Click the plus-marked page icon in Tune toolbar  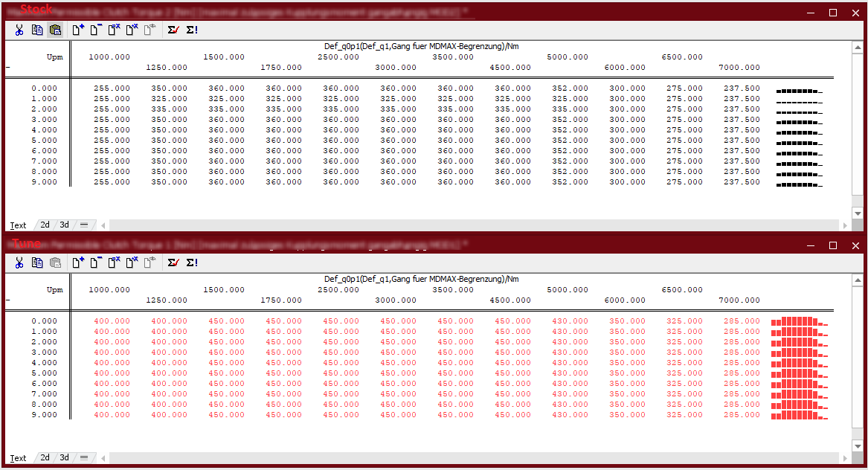78,263
